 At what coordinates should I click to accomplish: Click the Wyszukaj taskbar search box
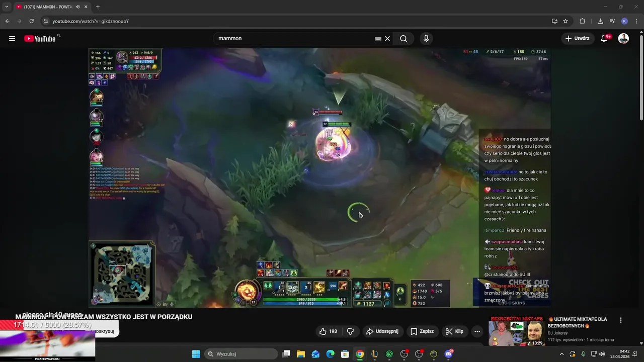coord(242,354)
